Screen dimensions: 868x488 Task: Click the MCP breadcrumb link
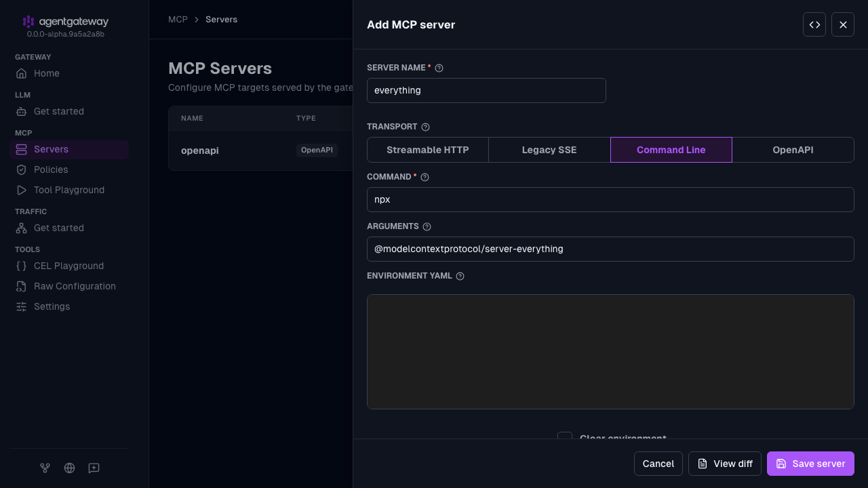point(178,19)
